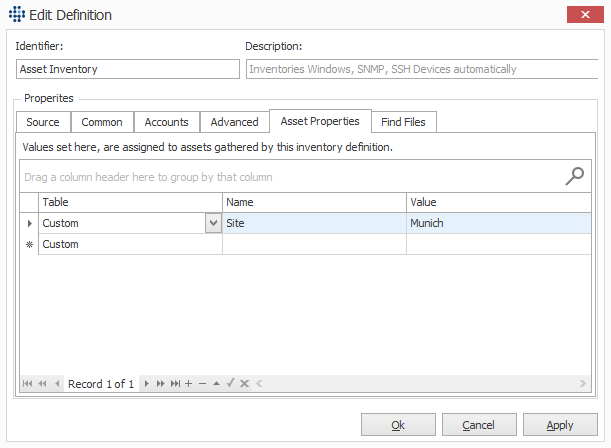Delete current record with minus icon

(x=202, y=384)
